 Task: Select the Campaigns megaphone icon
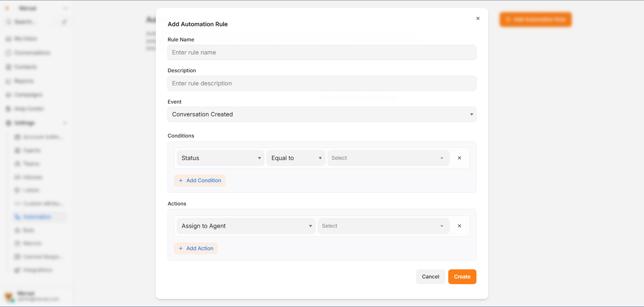pyautogui.click(x=8, y=95)
